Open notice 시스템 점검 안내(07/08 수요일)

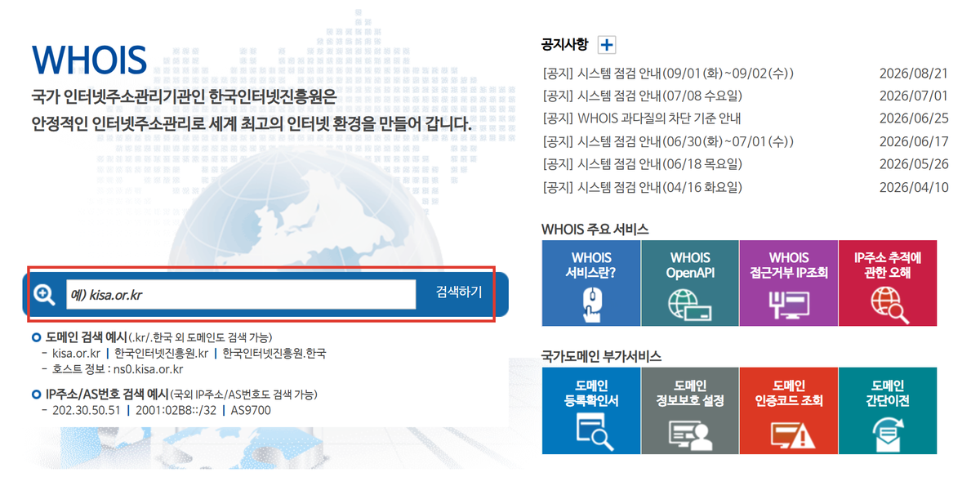coord(642,96)
